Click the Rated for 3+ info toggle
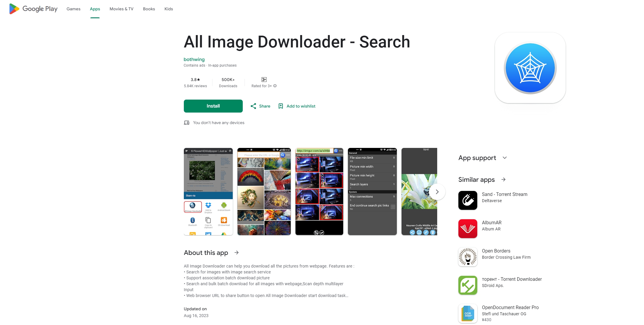The image size is (644, 325). [275, 86]
